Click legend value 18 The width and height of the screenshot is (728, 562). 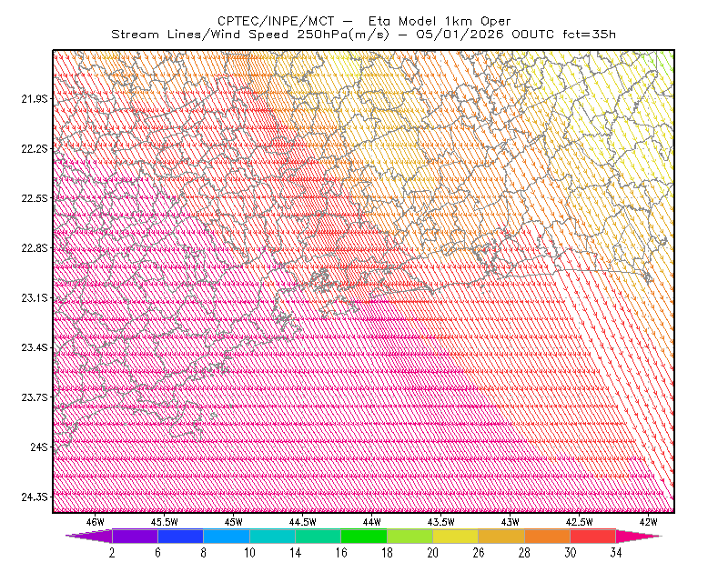387,553
